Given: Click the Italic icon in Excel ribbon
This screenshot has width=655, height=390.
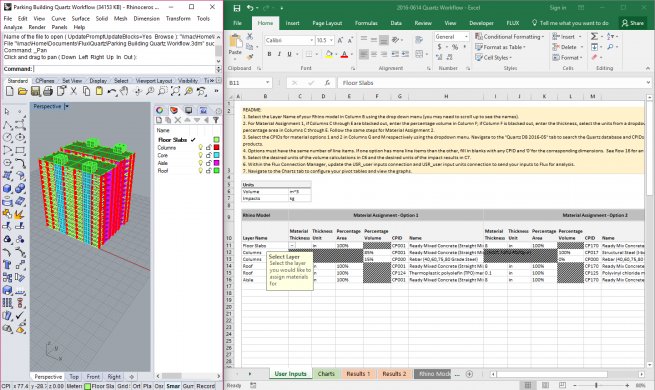Looking at the screenshot, I should pyautogui.click(x=279, y=54).
